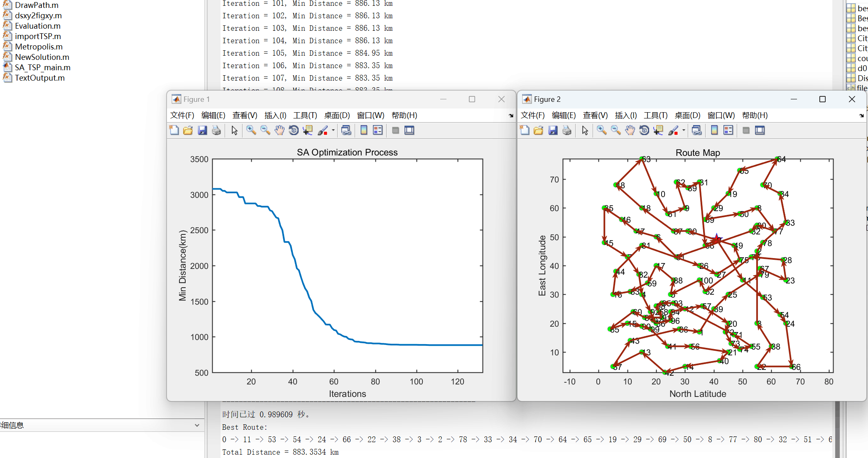Expand Brush color dropdown arrow in Figure 1

[333, 131]
